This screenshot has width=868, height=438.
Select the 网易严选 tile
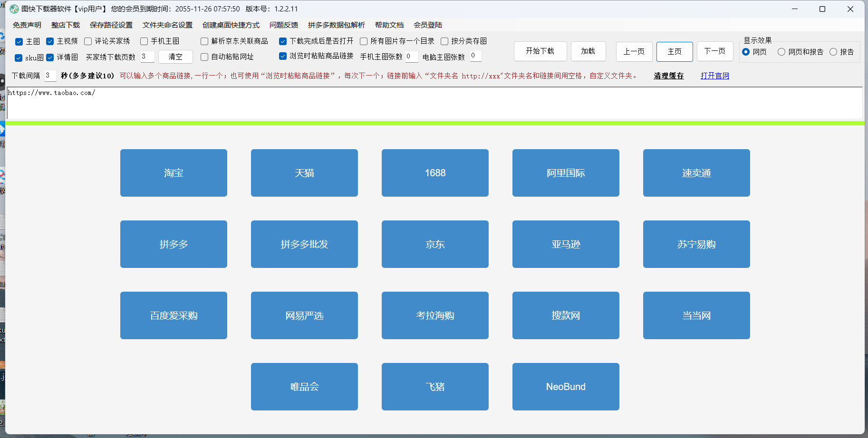[304, 315]
